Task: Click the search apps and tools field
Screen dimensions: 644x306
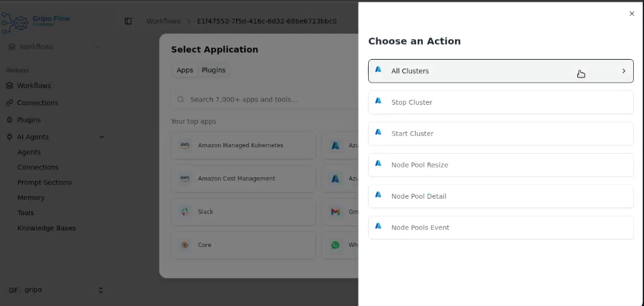Action: click(x=267, y=100)
